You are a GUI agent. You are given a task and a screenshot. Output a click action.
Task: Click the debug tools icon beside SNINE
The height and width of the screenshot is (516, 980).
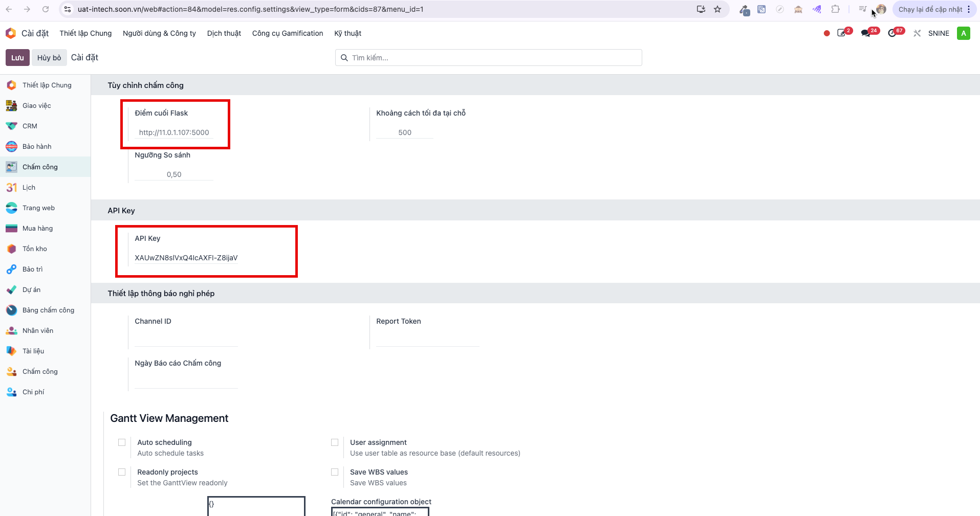point(917,33)
